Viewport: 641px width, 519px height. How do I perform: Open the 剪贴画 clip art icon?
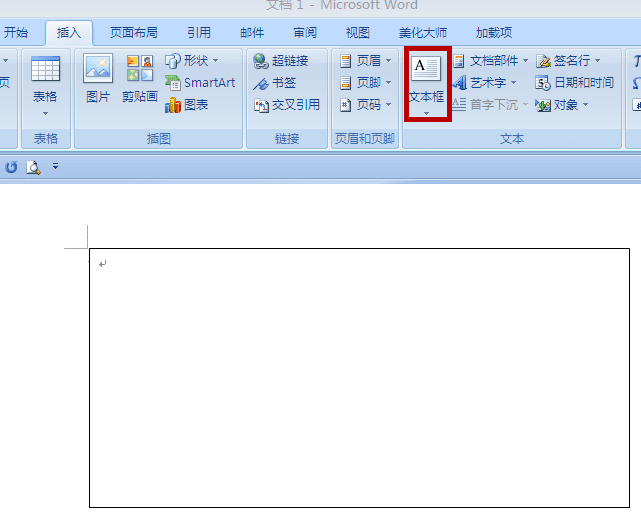(140, 68)
